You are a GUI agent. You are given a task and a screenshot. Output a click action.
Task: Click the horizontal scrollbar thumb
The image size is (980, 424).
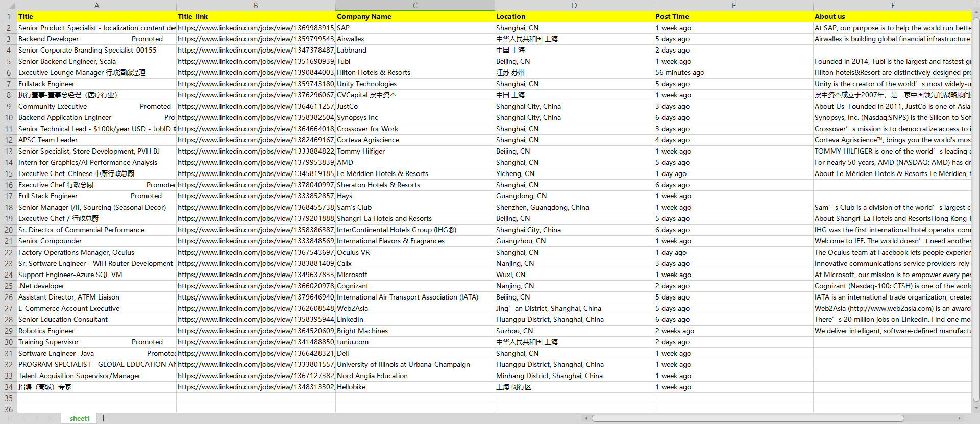pos(748,418)
